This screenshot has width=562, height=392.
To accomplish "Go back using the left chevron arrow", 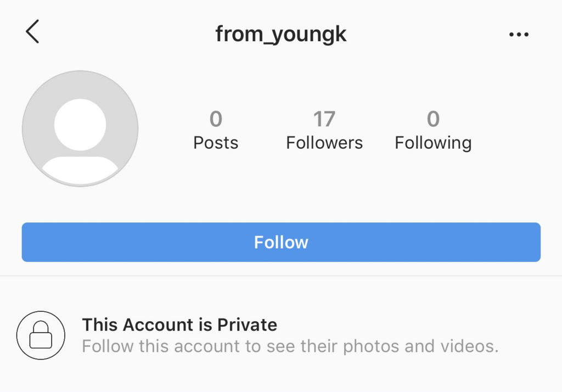I will tap(32, 31).
